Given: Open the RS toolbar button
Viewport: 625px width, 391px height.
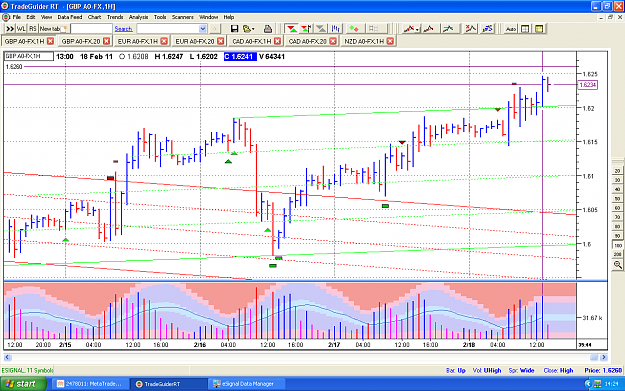Looking at the screenshot, I should click(x=33, y=29).
